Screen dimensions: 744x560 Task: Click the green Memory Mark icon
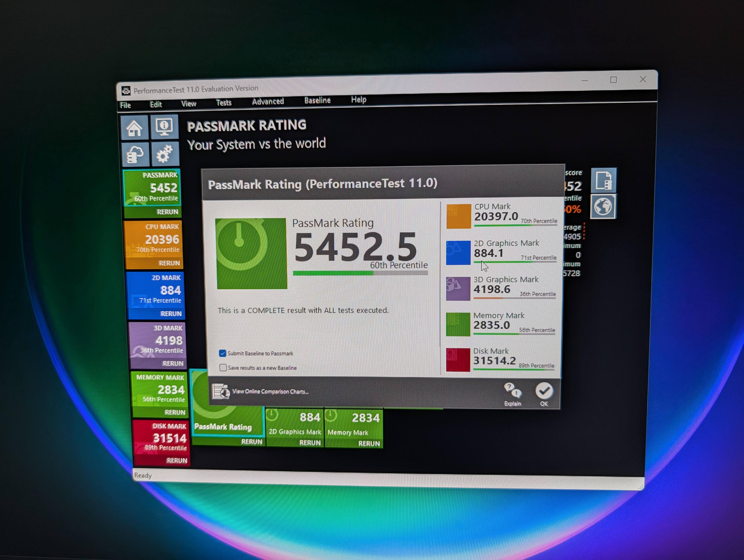[x=458, y=324]
